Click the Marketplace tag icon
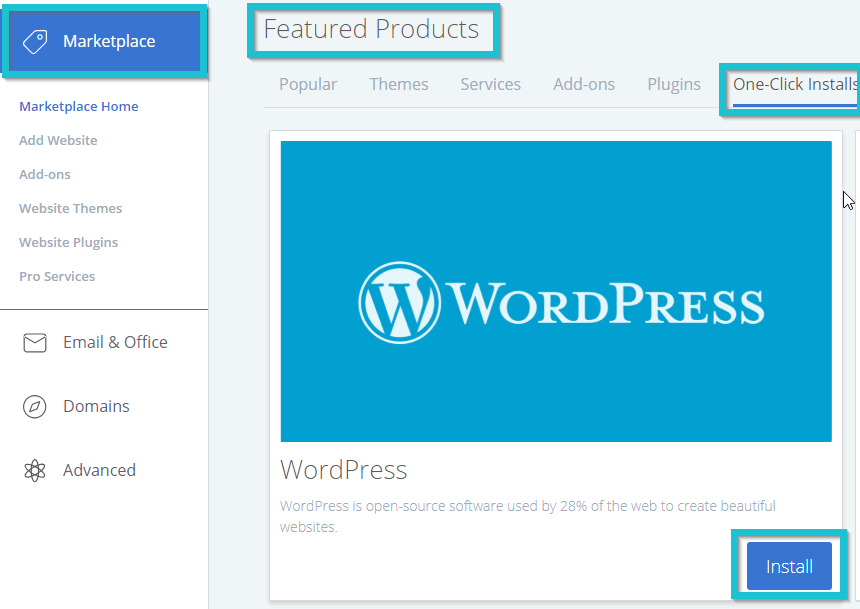 [x=35, y=42]
